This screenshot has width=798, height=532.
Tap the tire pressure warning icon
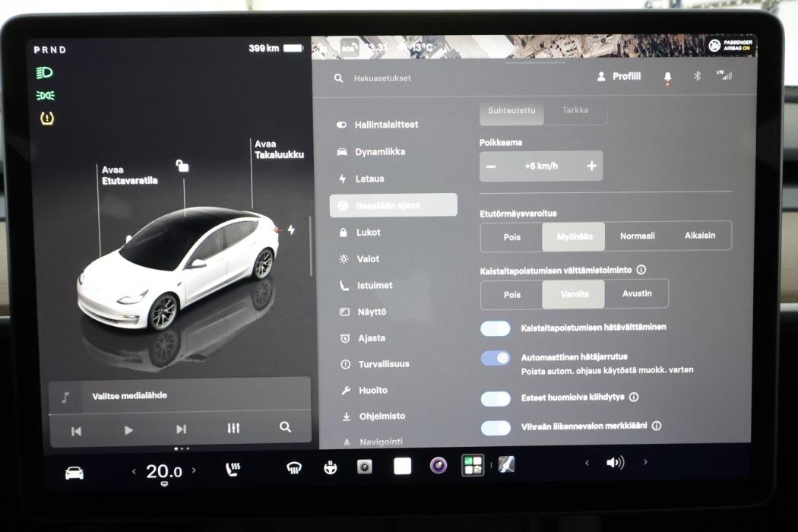point(47,118)
